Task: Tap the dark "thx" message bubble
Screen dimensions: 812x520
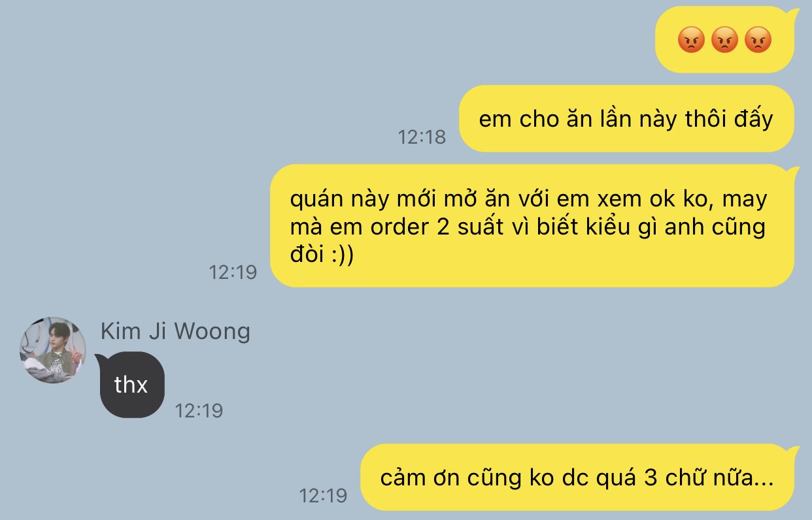Action: tap(132, 385)
